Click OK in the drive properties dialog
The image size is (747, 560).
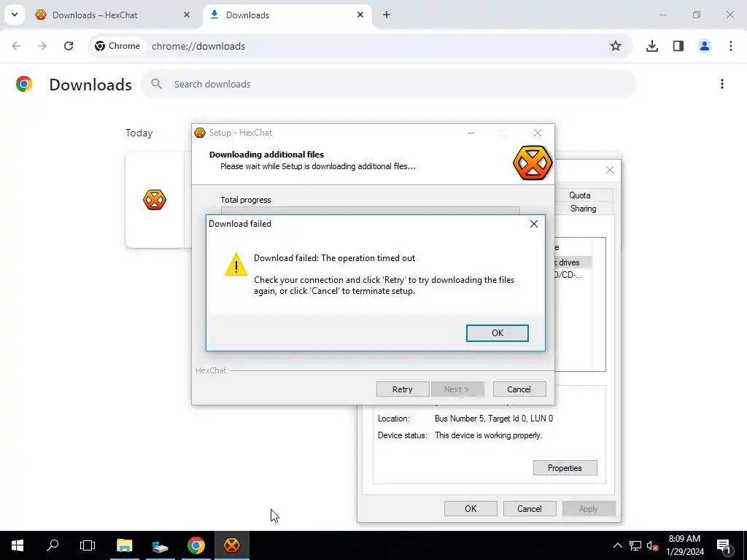pos(471,508)
